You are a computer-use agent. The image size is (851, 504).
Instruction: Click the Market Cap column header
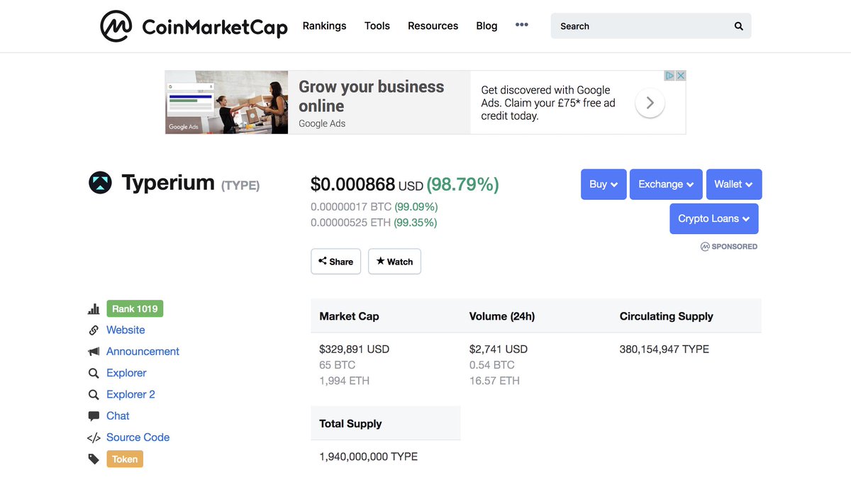click(349, 316)
